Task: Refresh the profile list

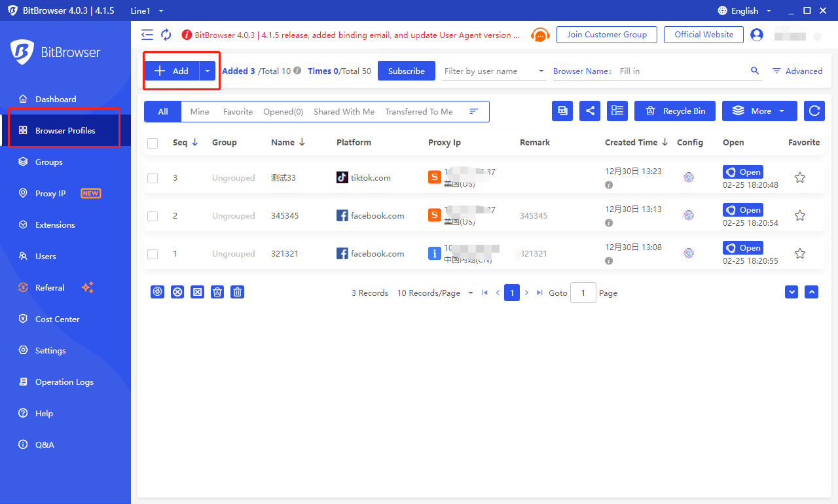Action: pyautogui.click(x=814, y=111)
